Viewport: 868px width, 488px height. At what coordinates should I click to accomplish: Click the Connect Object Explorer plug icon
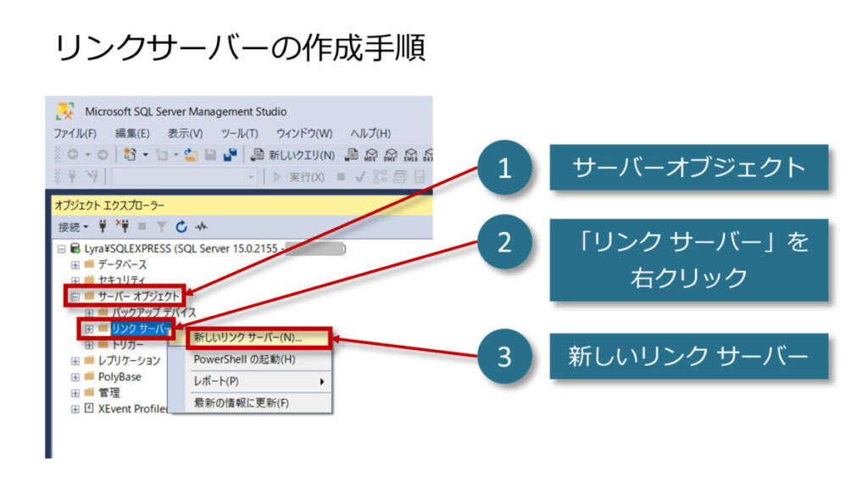[103, 227]
